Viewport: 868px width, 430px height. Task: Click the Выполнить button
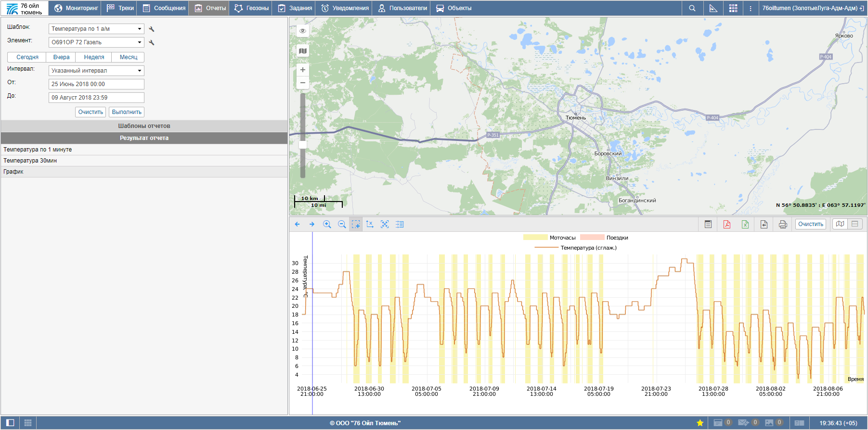[127, 112]
